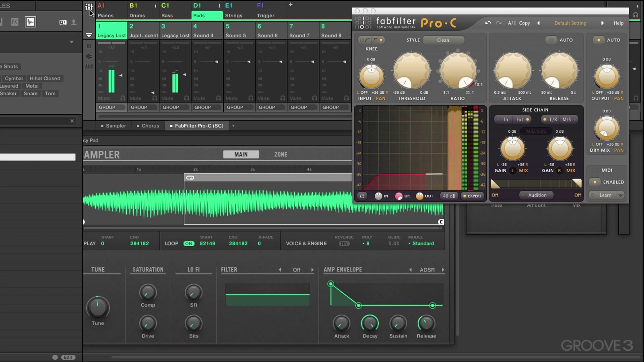
Task: Toggle auto output gain
Action: 599,40
